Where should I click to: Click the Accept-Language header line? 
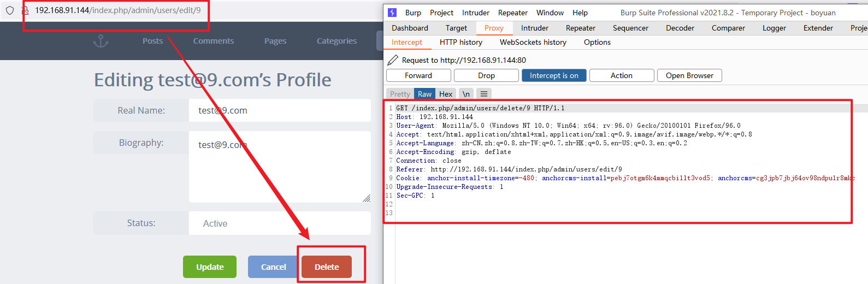tap(541, 143)
